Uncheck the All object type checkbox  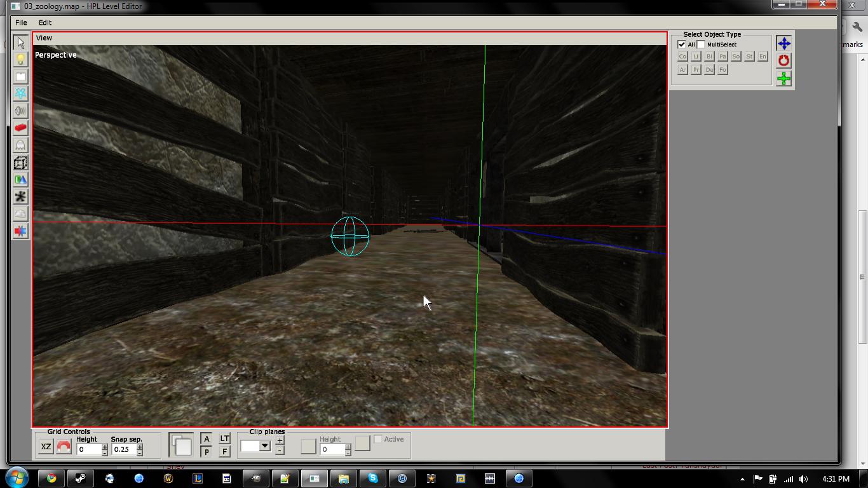(x=682, y=44)
